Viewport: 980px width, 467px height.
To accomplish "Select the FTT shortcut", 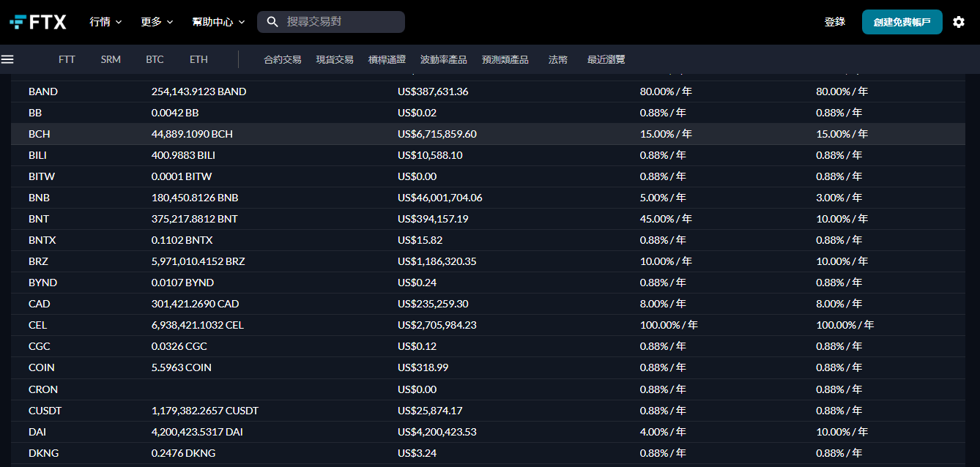I will (x=67, y=59).
